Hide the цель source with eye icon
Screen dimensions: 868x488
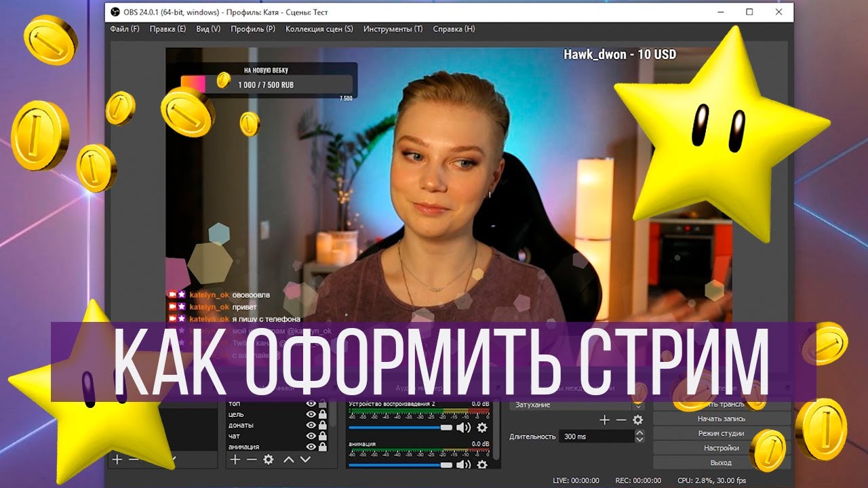point(311,414)
